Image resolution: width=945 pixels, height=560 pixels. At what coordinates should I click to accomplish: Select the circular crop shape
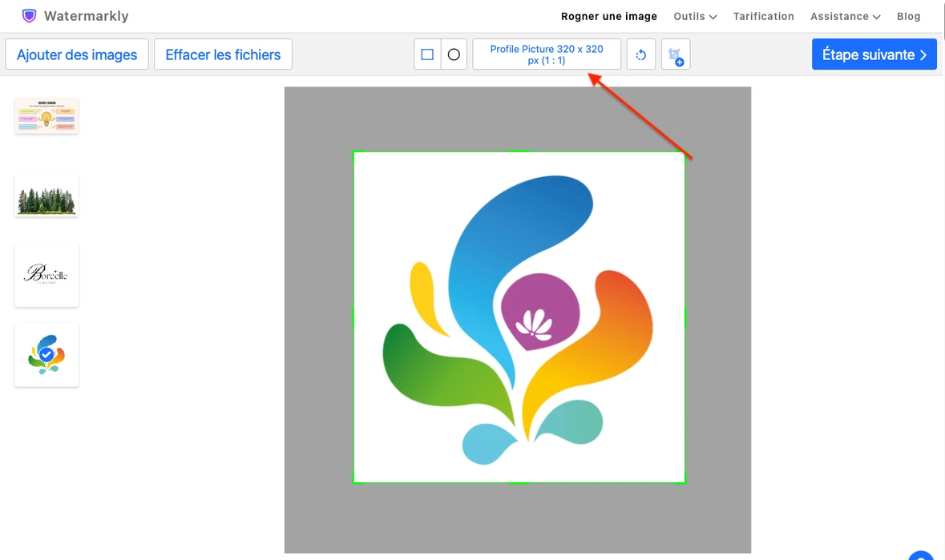click(454, 54)
